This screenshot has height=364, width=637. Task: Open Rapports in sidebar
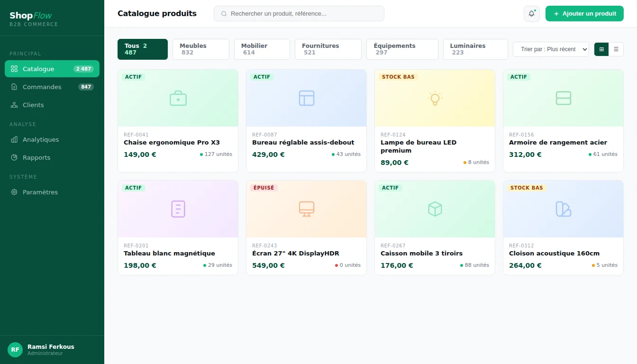pos(52,157)
